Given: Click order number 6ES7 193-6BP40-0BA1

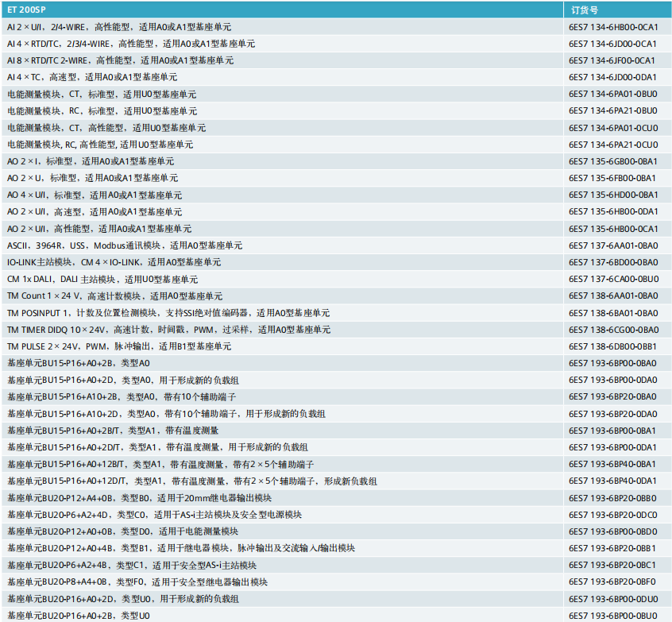Looking at the screenshot, I should (x=612, y=464).
